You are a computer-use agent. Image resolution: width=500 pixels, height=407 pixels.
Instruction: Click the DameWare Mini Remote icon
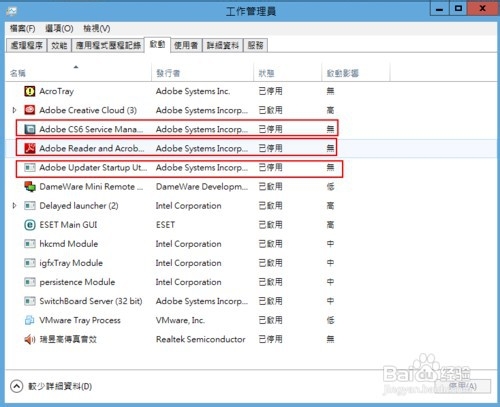(30, 186)
